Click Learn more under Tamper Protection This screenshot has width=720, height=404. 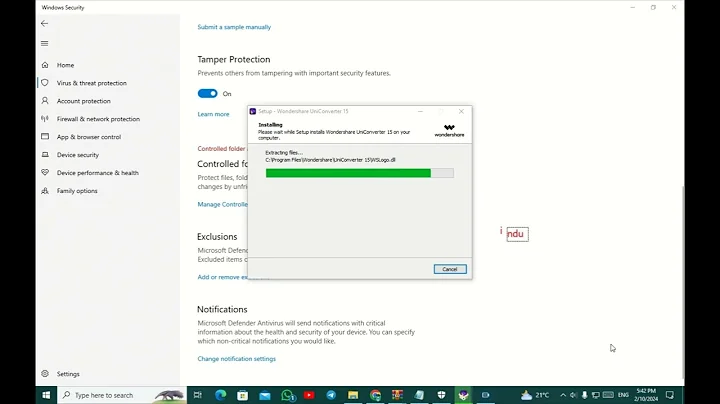(213, 114)
